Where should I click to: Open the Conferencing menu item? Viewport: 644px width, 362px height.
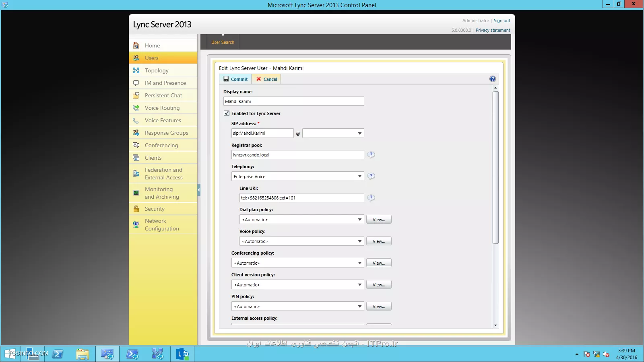[x=163, y=145]
